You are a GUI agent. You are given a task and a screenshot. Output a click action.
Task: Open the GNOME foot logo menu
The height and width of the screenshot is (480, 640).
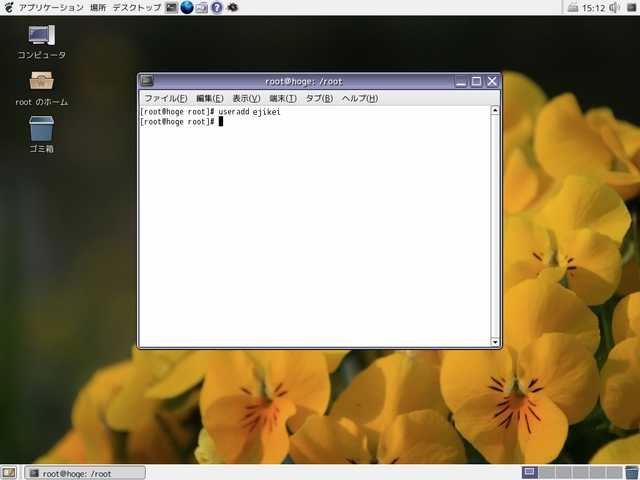(x=9, y=7)
